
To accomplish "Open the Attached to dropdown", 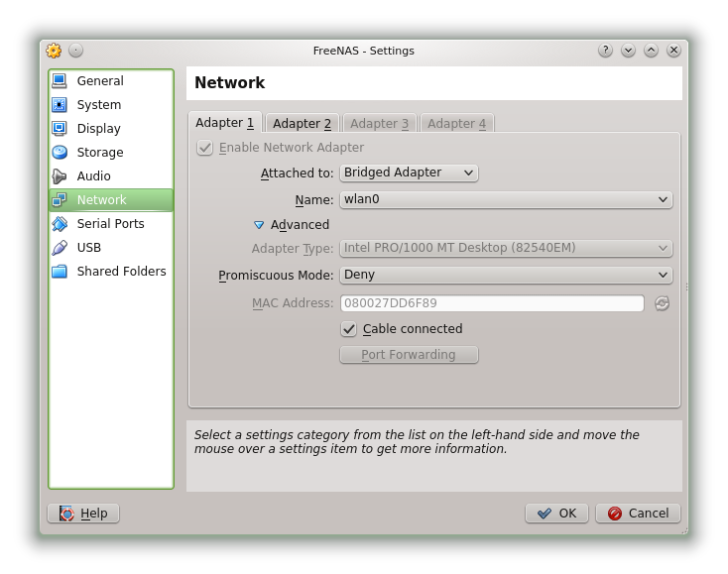I will tap(409, 172).
